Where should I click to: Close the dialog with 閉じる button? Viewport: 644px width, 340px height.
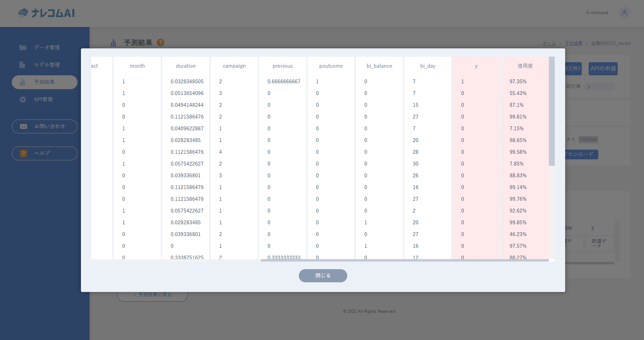point(323,276)
